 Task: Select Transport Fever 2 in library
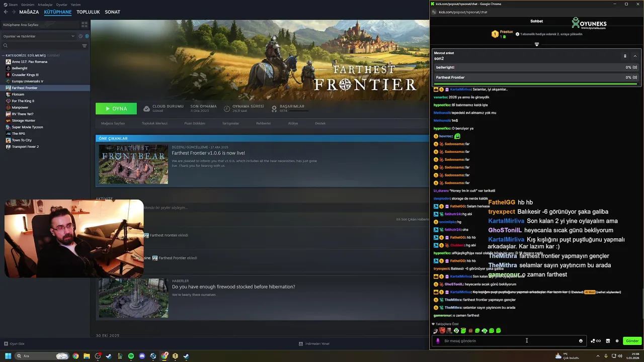(x=25, y=147)
